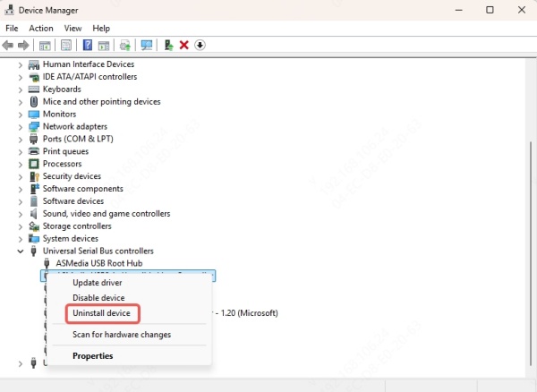The height and width of the screenshot is (392, 537).
Task: Expand Sound, video and game controllers
Action: coord(21,214)
